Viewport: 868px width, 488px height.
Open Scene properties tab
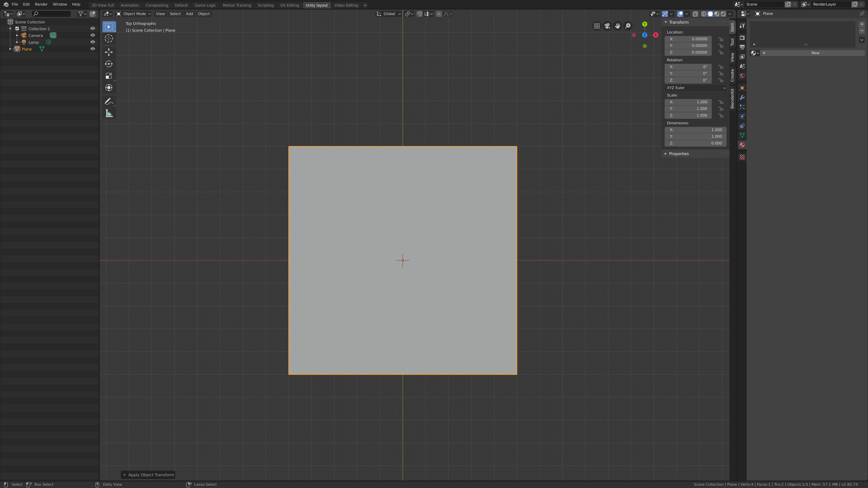742,66
